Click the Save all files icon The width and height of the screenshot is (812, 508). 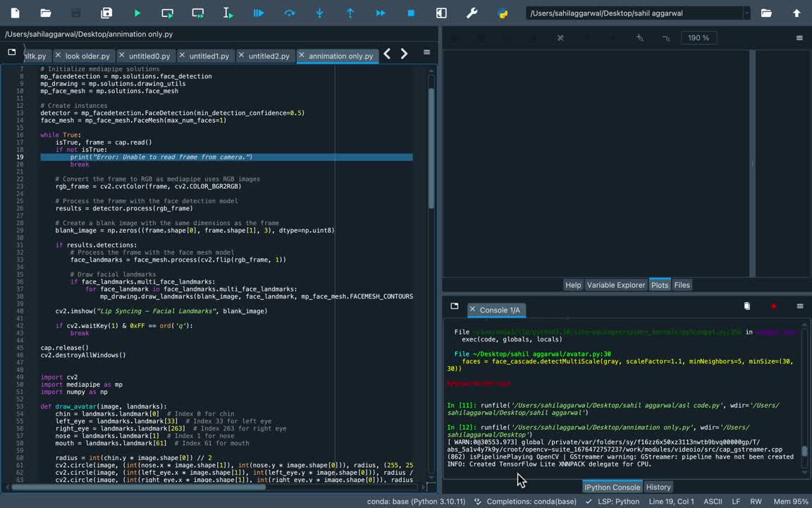coord(106,13)
